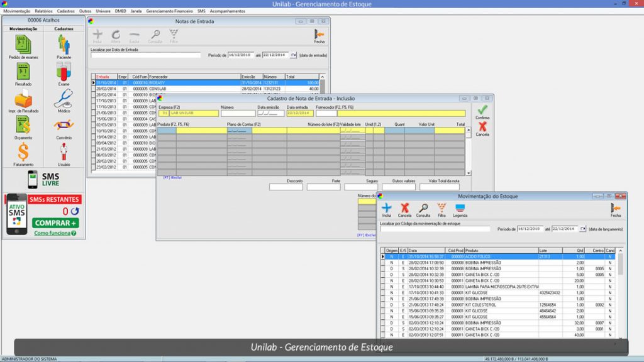Click the Desconto input field
The width and height of the screenshot is (644, 362).
click(x=286, y=187)
